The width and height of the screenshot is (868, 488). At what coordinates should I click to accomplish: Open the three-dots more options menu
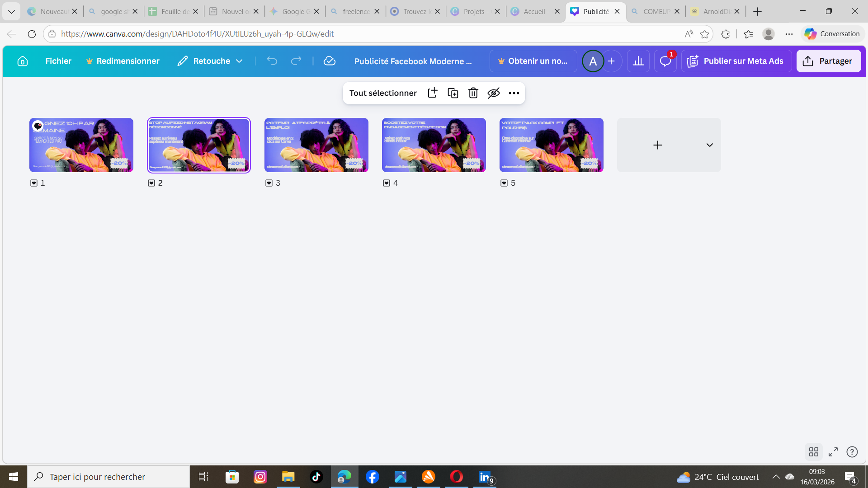point(514,93)
